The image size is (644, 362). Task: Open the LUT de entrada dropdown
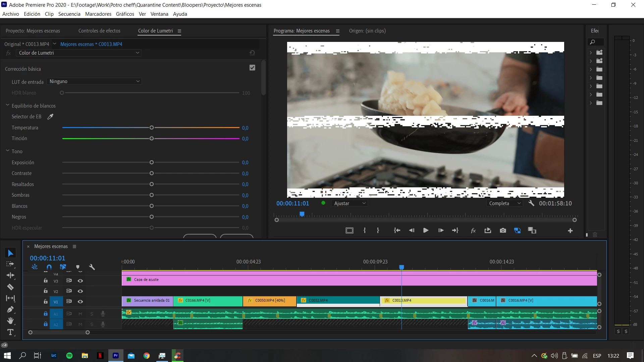[x=94, y=81]
